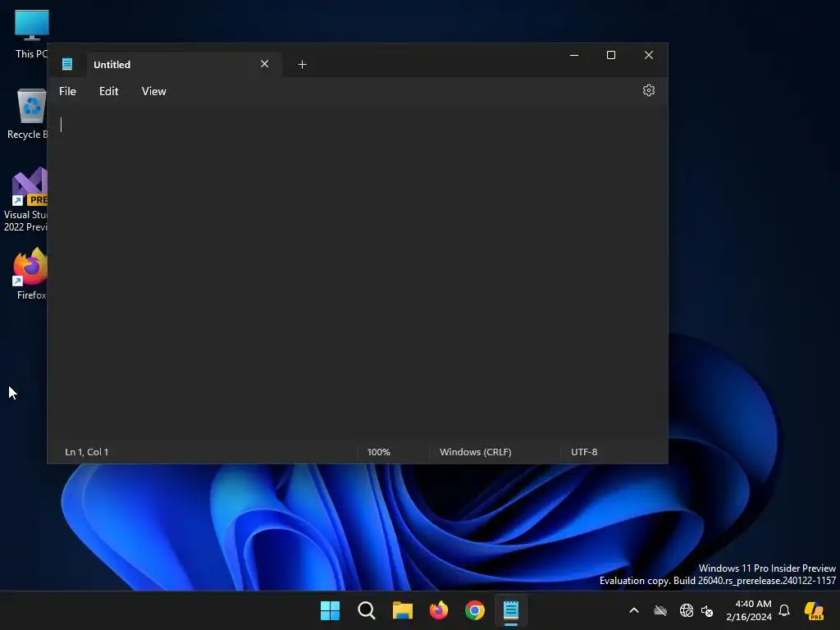Image resolution: width=840 pixels, height=630 pixels.
Task: Open the Edit menu in Notepad
Action: (109, 91)
